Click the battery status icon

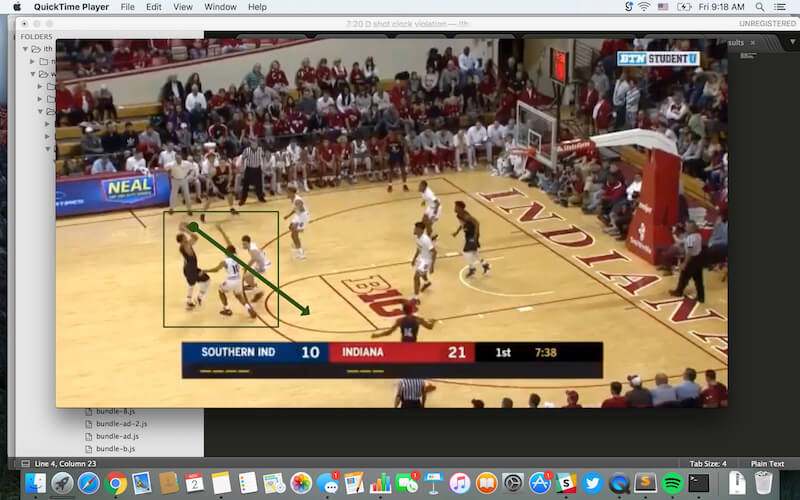click(x=684, y=7)
